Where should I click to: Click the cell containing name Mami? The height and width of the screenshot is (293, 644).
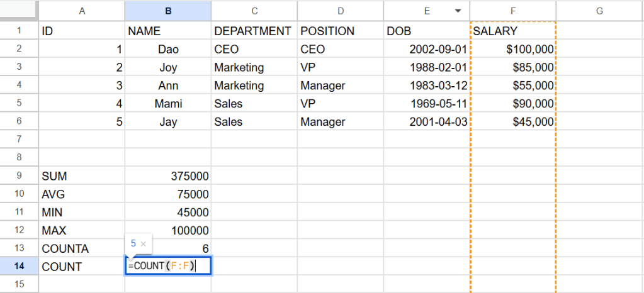(x=167, y=104)
